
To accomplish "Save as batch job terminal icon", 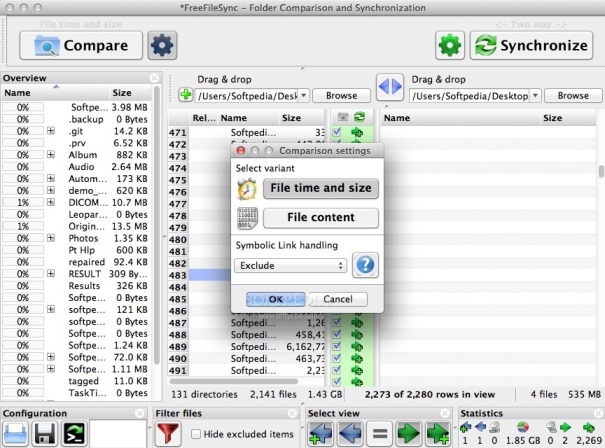I will [74, 434].
